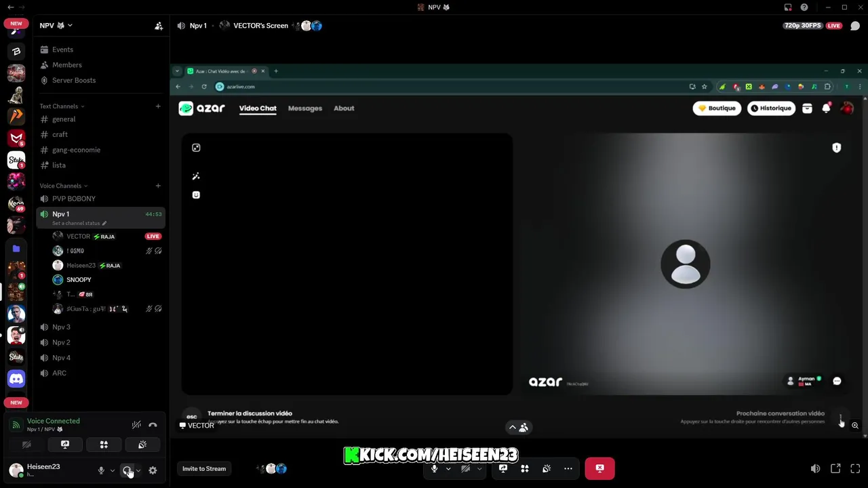Viewport: 868px width, 488px height.
Task: Click Azar store icon beside Historique
Action: click(x=807, y=108)
